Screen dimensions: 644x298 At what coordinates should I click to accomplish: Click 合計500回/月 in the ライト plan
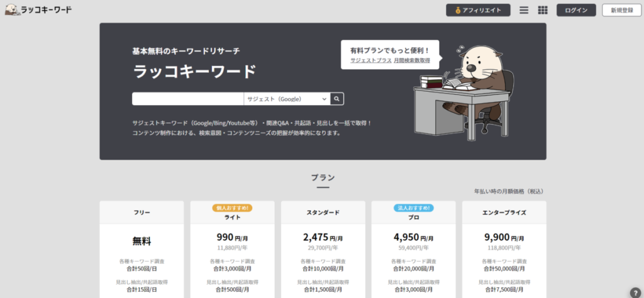point(233,290)
